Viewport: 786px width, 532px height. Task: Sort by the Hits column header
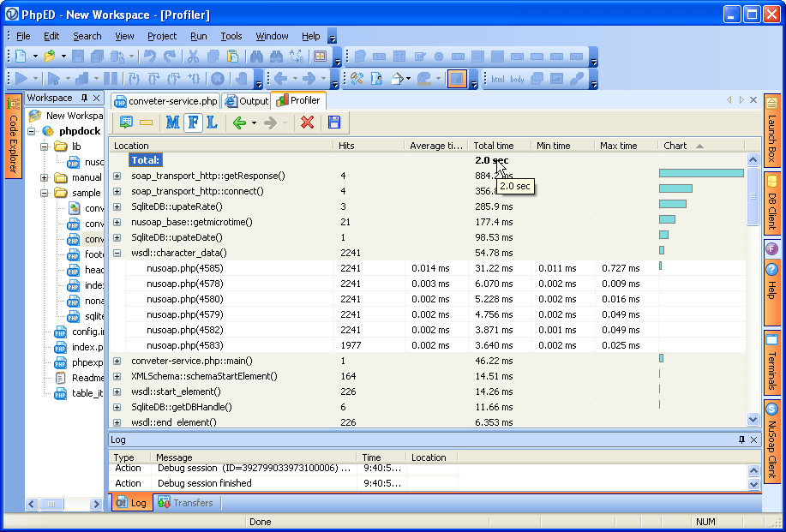(369, 146)
